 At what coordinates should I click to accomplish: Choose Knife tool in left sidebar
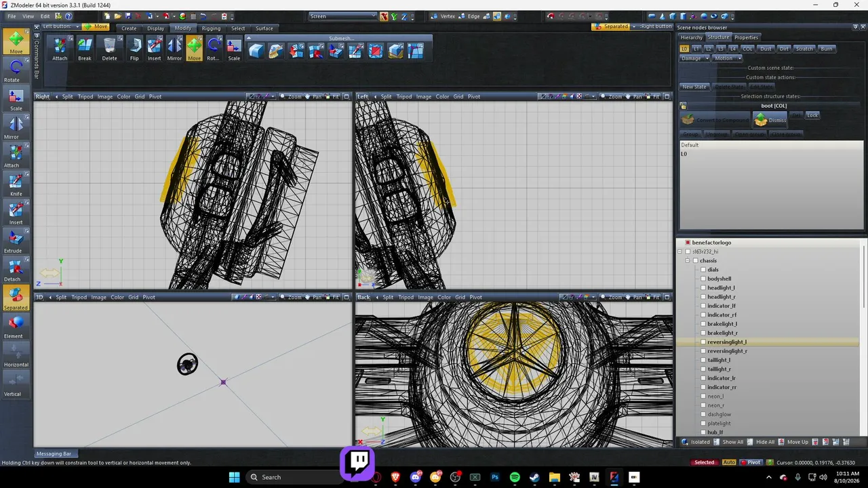tap(16, 184)
